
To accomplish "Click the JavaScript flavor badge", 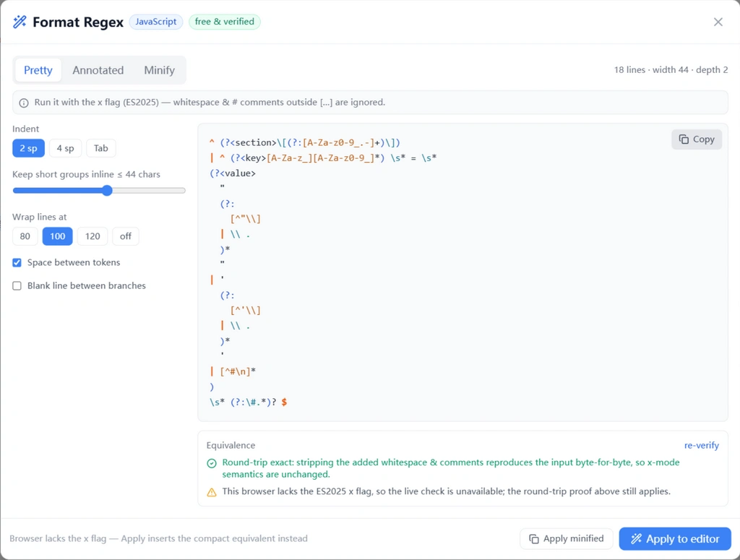I will click(x=156, y=22).
